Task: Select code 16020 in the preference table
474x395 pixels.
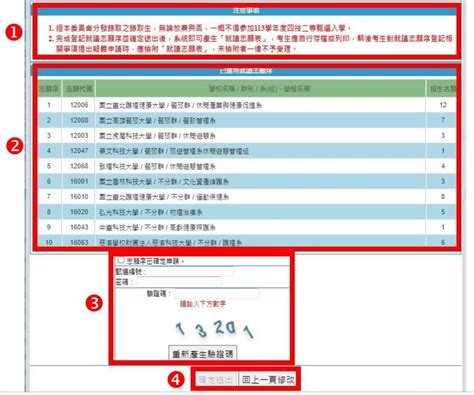Action: [79, 212]
